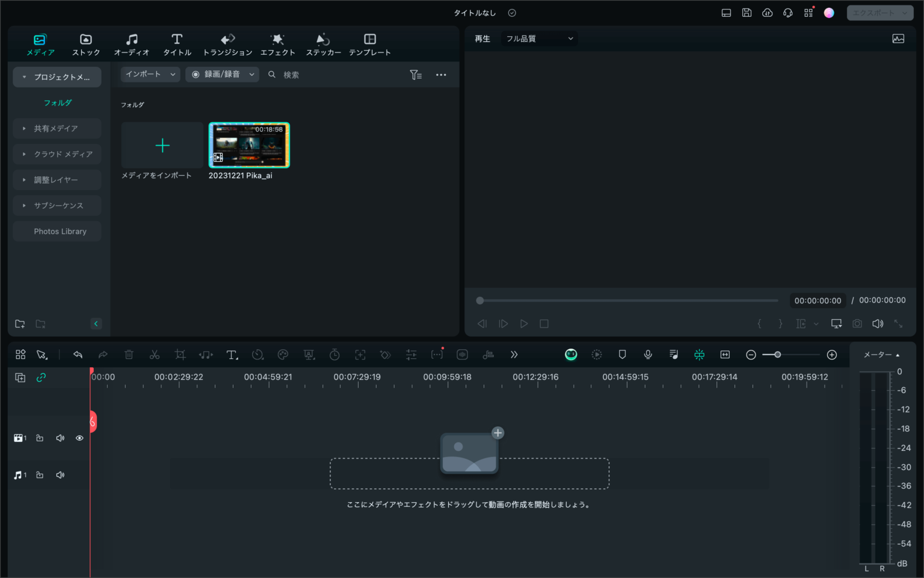Open the Crop tool in the timeline toolbar
924x578 pixels.
pos(180,354)
